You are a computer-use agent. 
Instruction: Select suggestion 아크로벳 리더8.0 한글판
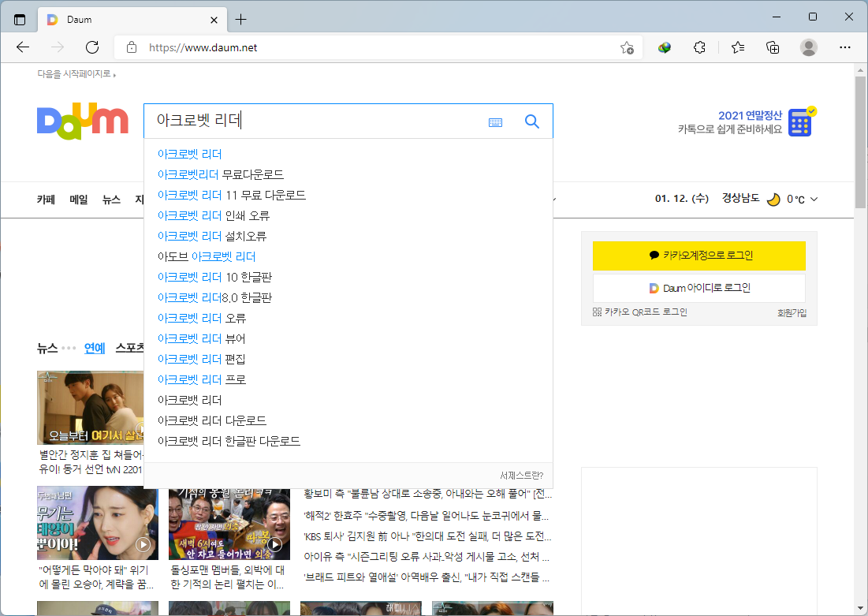pyautogui.click(x=214, y=297)
